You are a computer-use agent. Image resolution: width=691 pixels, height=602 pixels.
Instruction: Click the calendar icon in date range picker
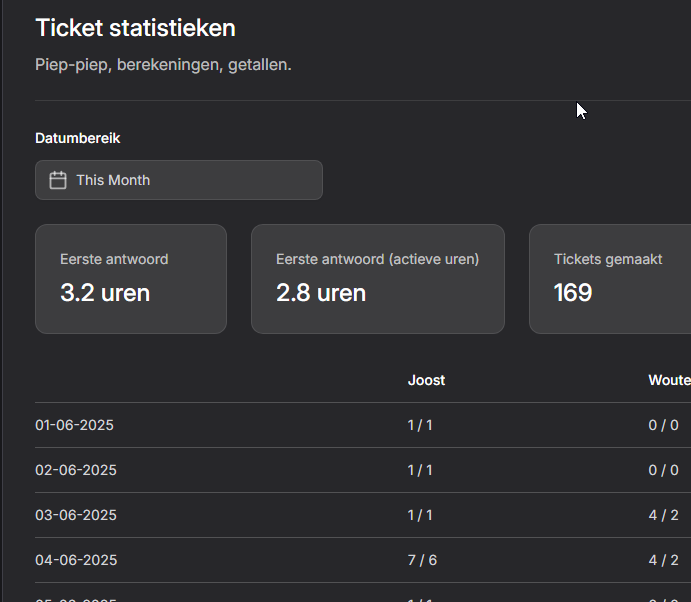pos(58,180)
